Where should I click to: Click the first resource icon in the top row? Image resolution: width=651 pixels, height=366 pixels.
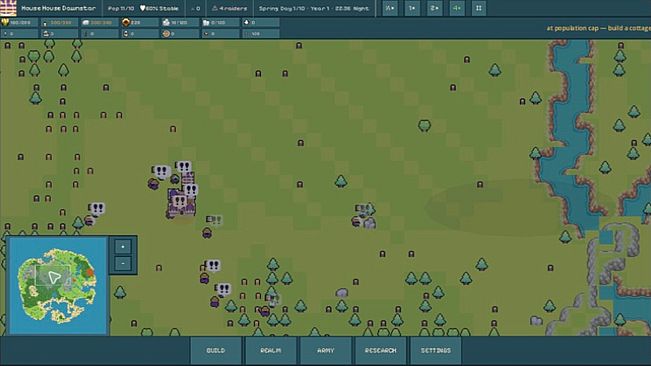[5, 22]
